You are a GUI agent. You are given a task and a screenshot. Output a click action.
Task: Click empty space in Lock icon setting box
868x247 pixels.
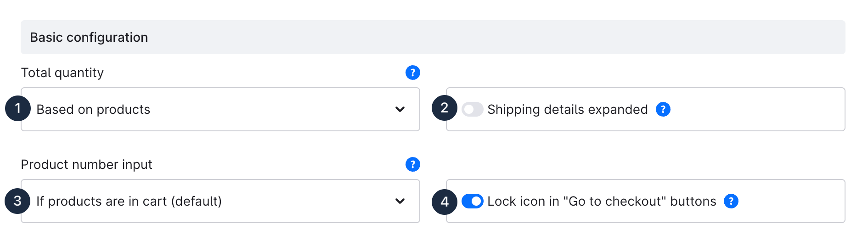(x=790, y=201)
